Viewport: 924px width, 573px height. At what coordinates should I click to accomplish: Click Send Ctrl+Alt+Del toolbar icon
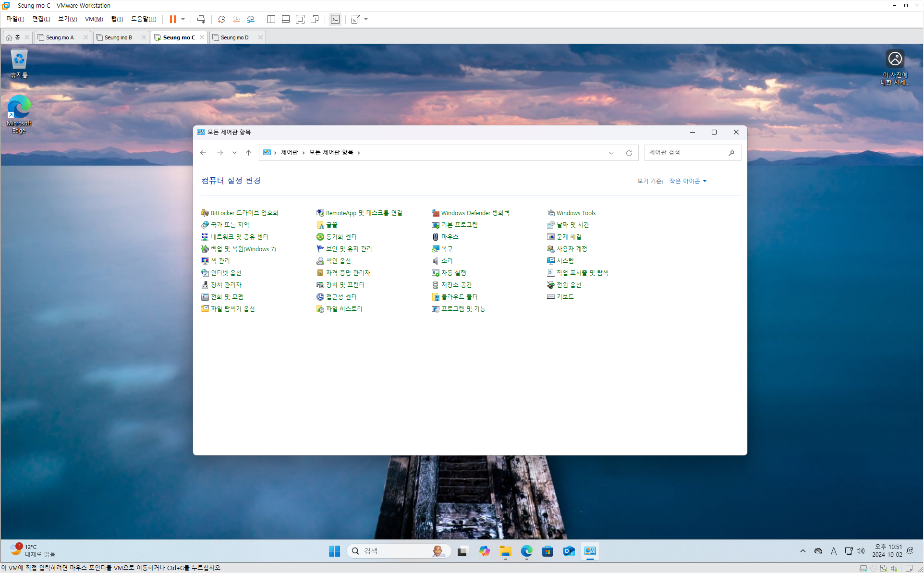pyautogui.click(x=201, y=19)
